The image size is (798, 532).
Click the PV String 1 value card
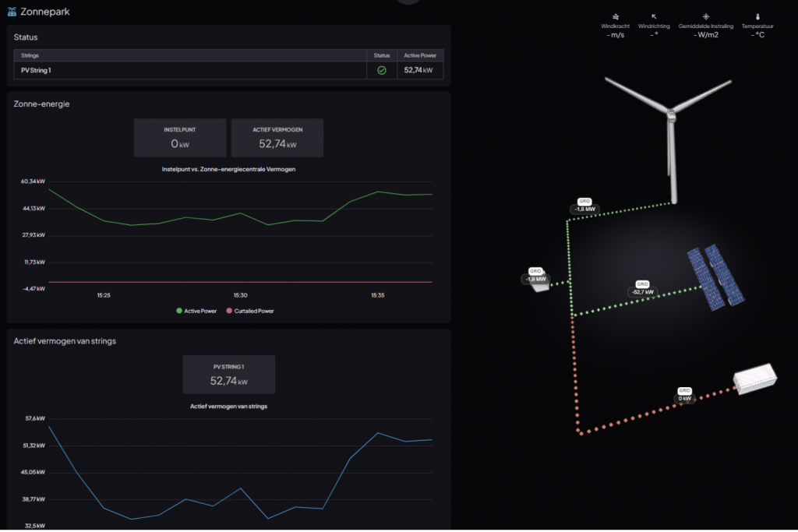click(228, 375)
